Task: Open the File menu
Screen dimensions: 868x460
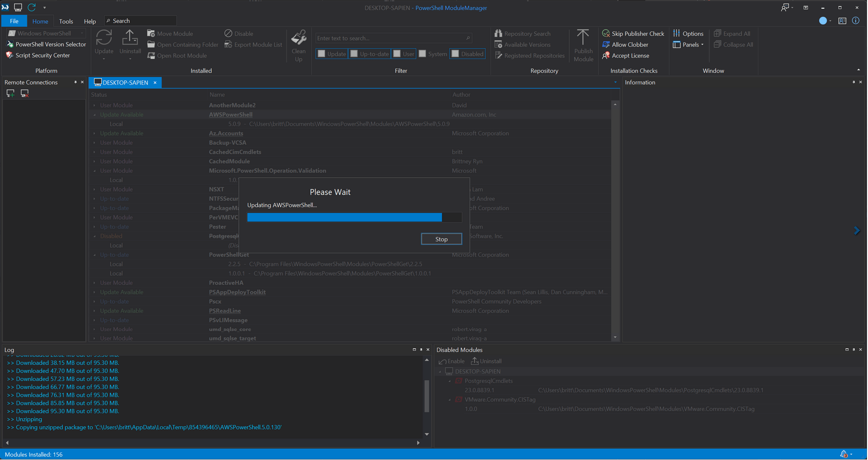Action: click(14, 21)
